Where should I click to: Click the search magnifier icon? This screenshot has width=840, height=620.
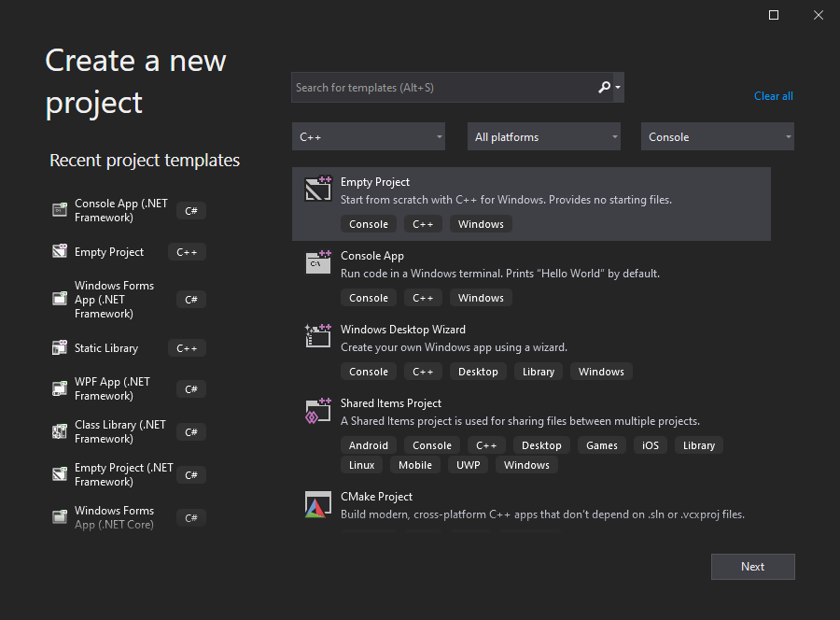click(x=604, y=87)
